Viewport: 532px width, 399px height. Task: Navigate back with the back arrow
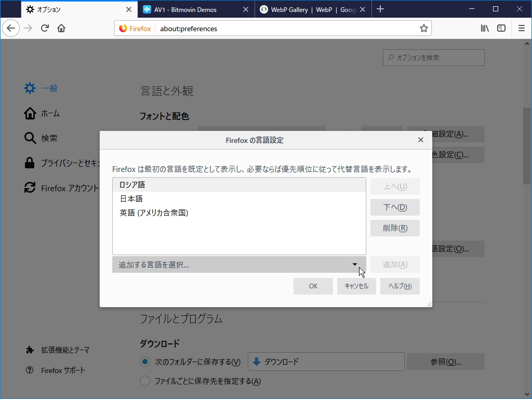11,28
